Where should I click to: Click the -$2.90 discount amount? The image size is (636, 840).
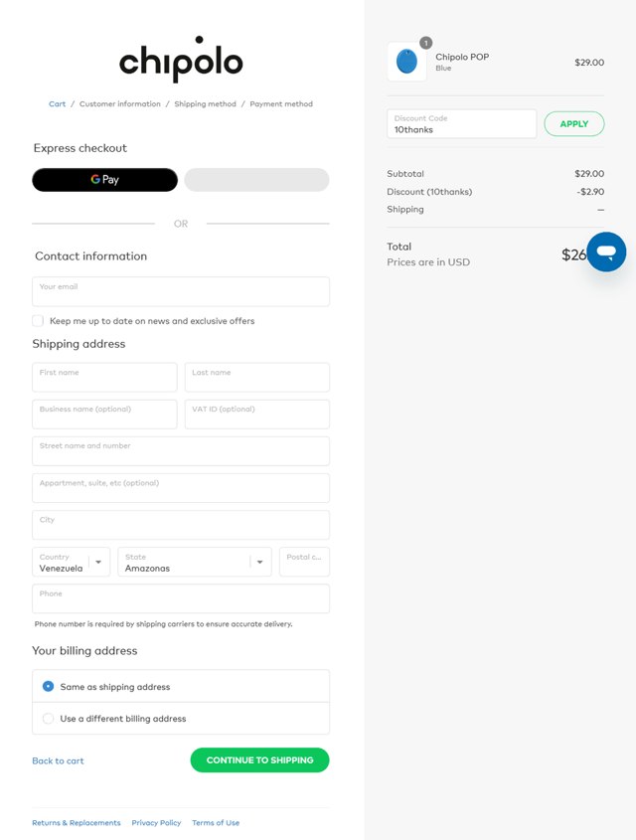click(x=590, y=192)
